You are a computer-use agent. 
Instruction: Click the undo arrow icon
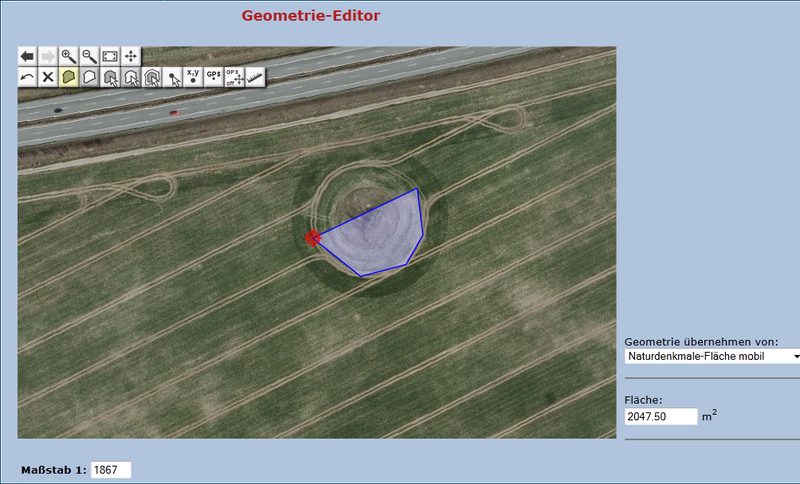28,76
